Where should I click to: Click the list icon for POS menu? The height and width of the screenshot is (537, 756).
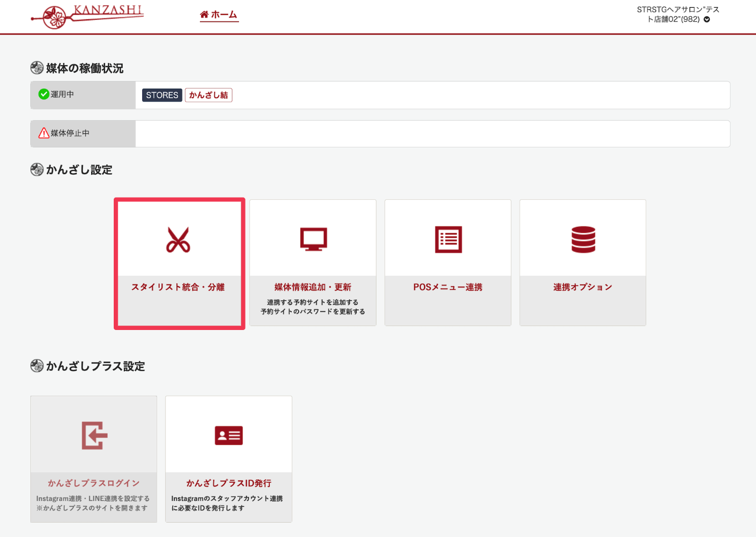448,239
